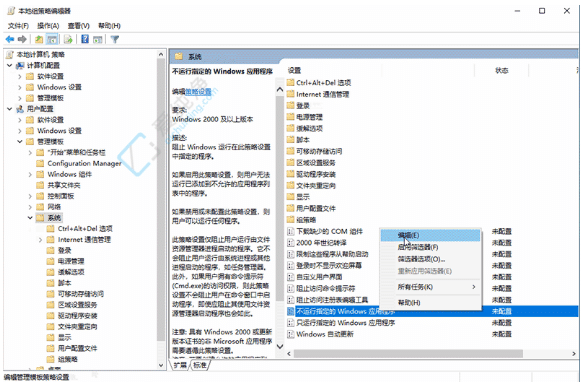Select 阻止访问命令提示符 policy row
Viewport: 581px width, 384px height.
click(432, 288)
